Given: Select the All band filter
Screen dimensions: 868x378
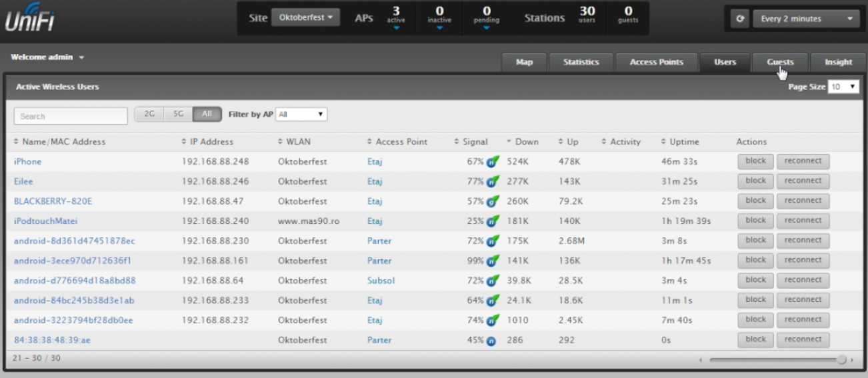Looking at the screenshot, I should [207, 114].
